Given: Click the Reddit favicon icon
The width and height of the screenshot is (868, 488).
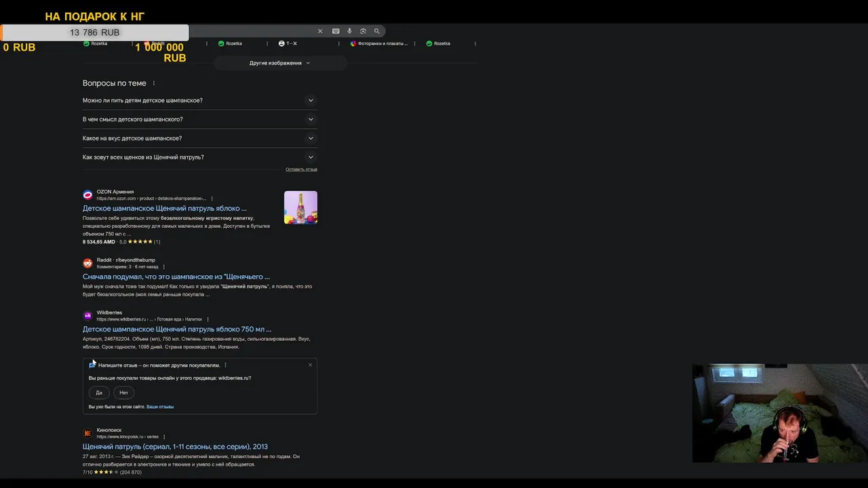Looking at the screenshot, I should (x=87, y=263).
